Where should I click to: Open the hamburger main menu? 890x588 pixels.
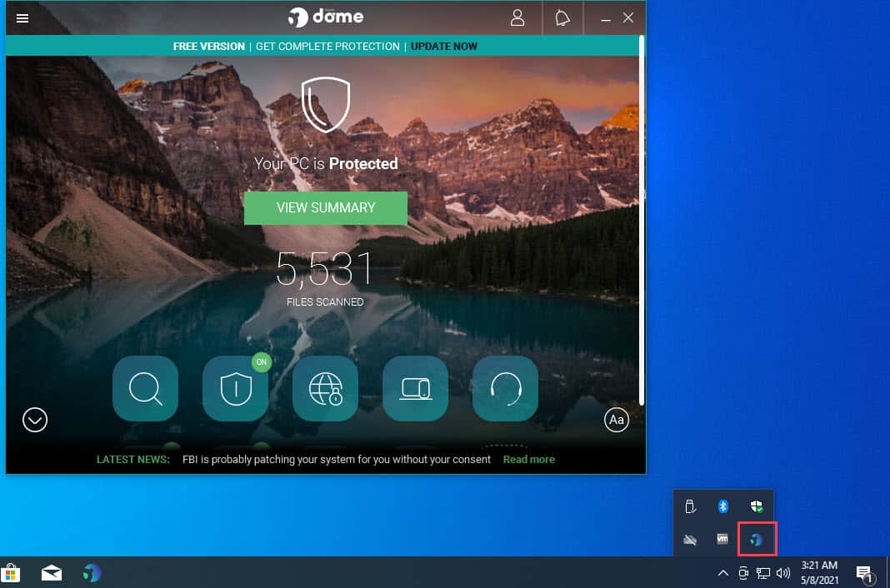(22, 17)
